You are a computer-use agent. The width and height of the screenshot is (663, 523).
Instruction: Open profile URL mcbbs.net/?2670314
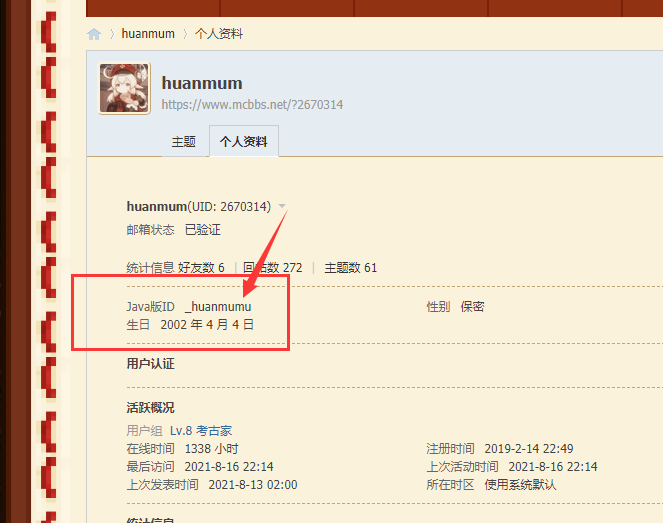252,104
